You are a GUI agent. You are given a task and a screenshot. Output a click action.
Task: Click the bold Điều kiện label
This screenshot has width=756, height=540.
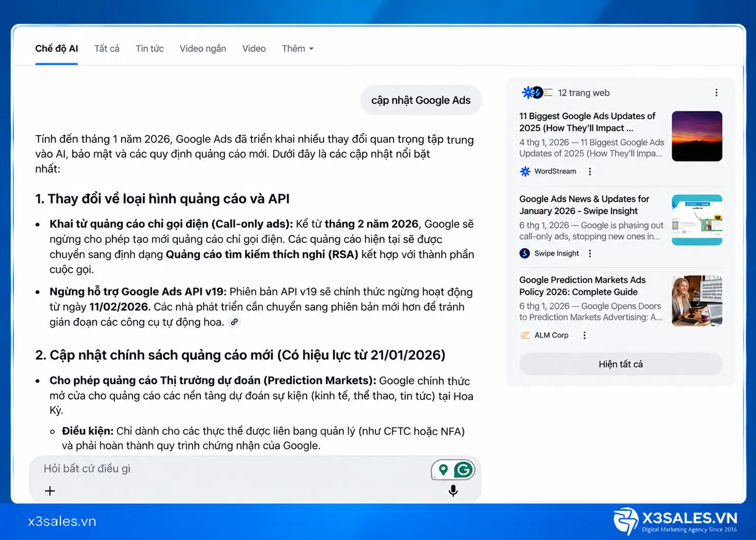(88, 431)
